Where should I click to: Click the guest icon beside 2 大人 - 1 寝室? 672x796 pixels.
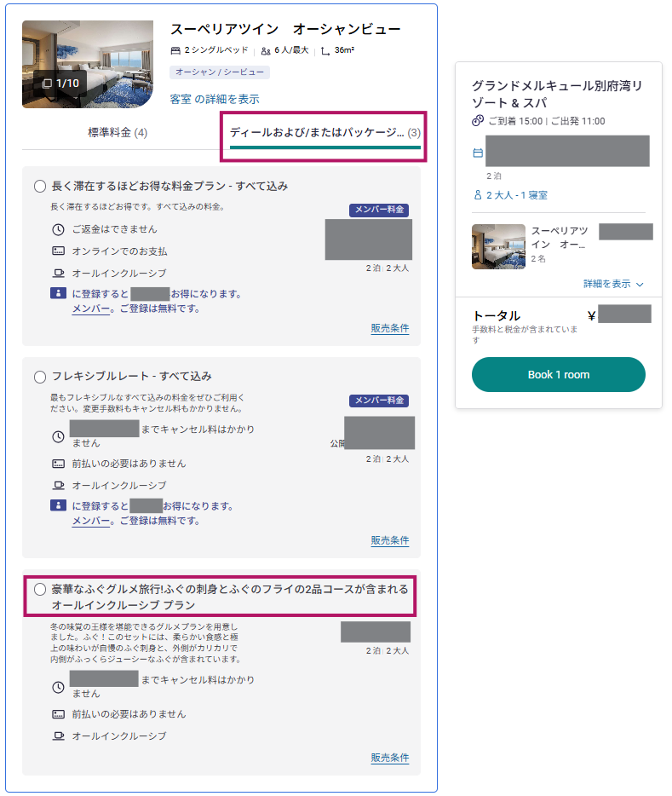coord(478,195)
